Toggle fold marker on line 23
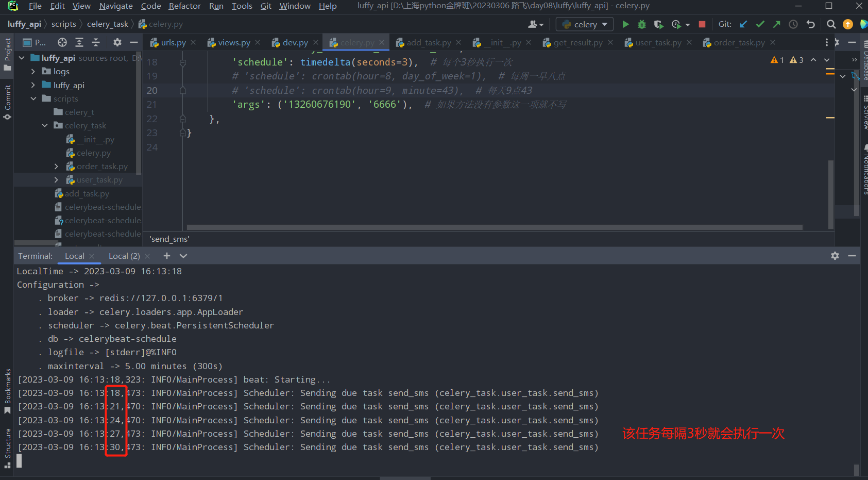This screenshot has width=868, height=480. 182,133
